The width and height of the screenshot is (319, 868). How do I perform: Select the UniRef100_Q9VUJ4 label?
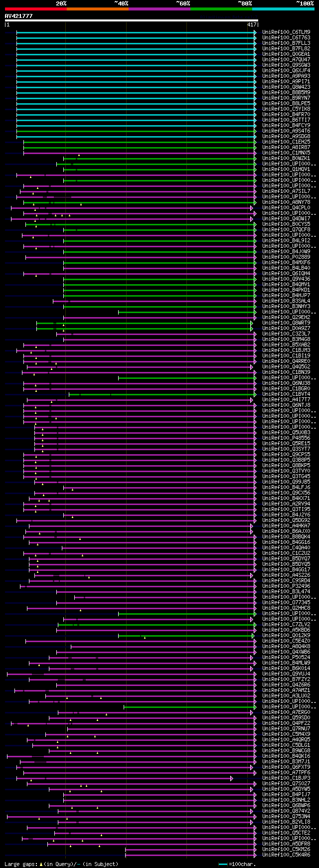click(286, 674)
